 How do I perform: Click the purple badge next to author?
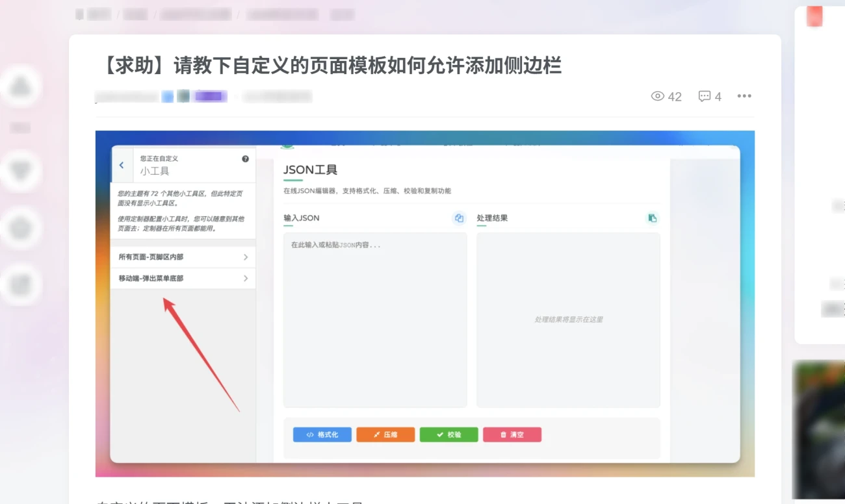click(x=211, y=97)
